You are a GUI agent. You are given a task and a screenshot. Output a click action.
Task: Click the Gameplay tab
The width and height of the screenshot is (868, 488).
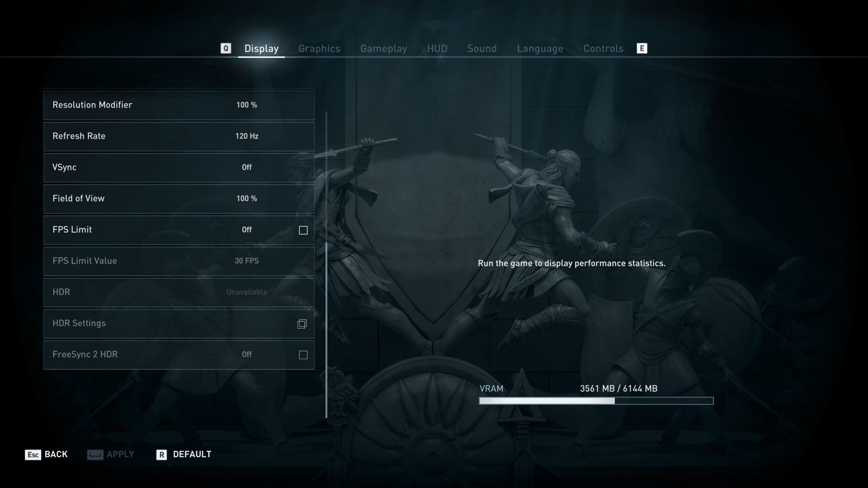click(384, 49)
